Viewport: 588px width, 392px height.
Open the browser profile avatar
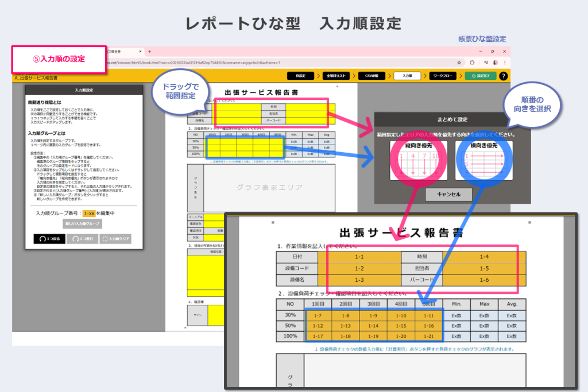(x=496, y=63)
